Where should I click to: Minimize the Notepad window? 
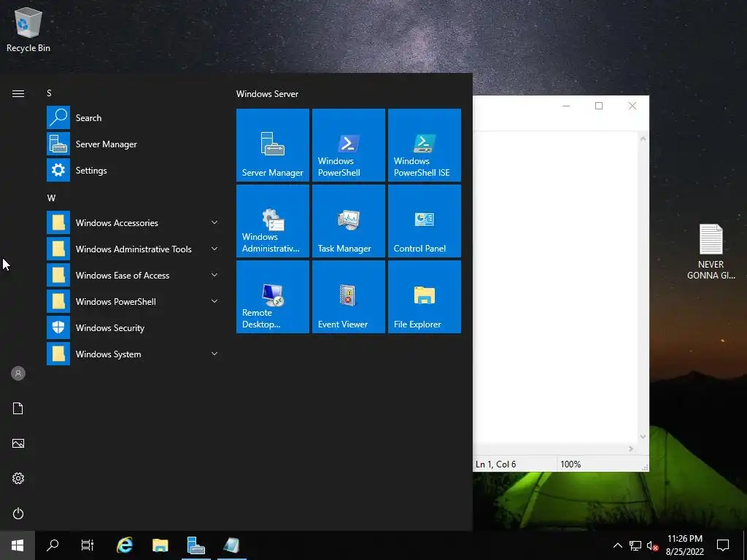pyautogui.click(x=566, y=106)
